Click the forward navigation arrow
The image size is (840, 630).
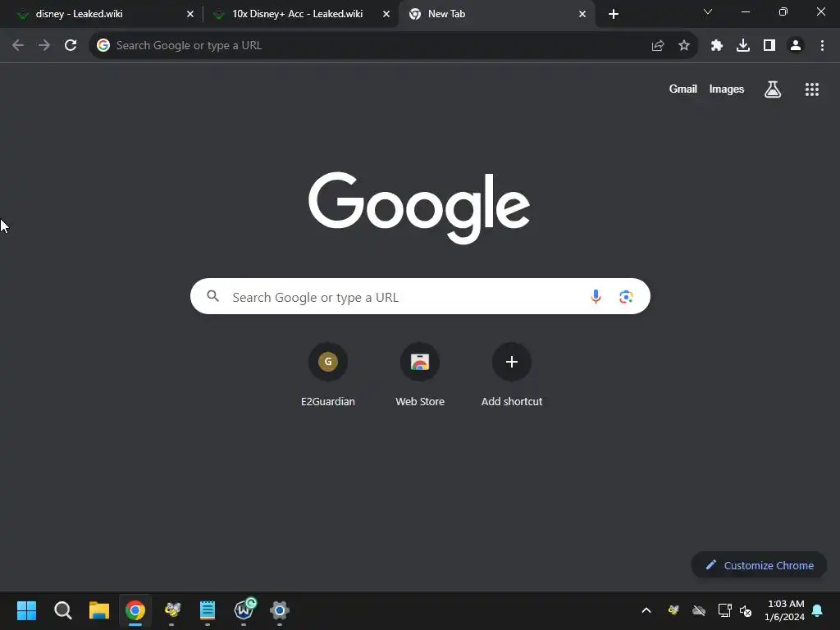coord(44,46)
